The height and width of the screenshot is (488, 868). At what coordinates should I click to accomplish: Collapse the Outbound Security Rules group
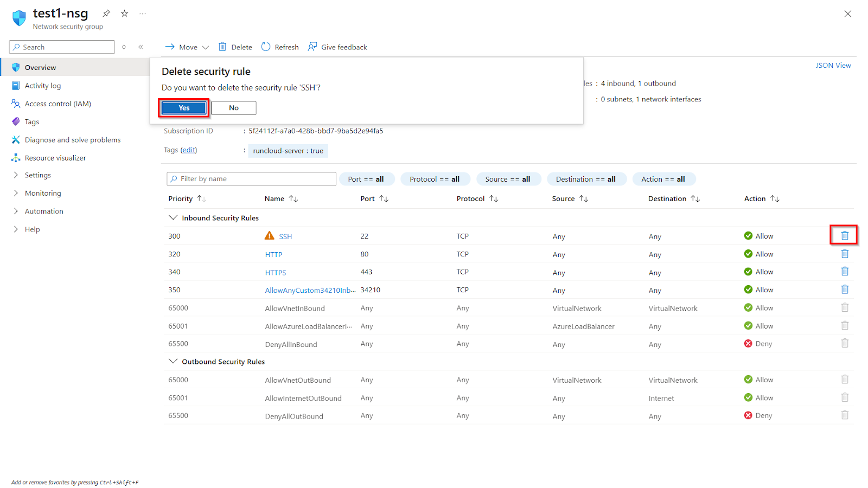pyautogui.click(x=173, y=361)
